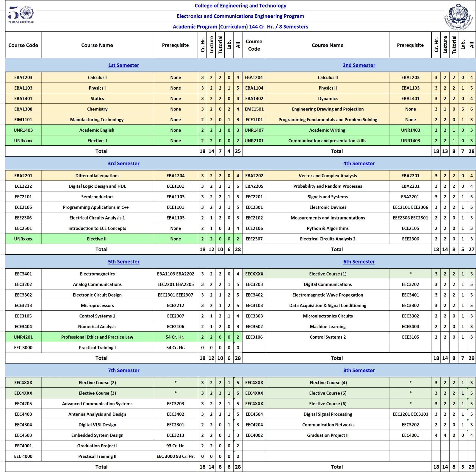Select the Machine Learning course cell
Image resolution: width=476 pixels, height=472 pixels.
click(x=328, y=327)
